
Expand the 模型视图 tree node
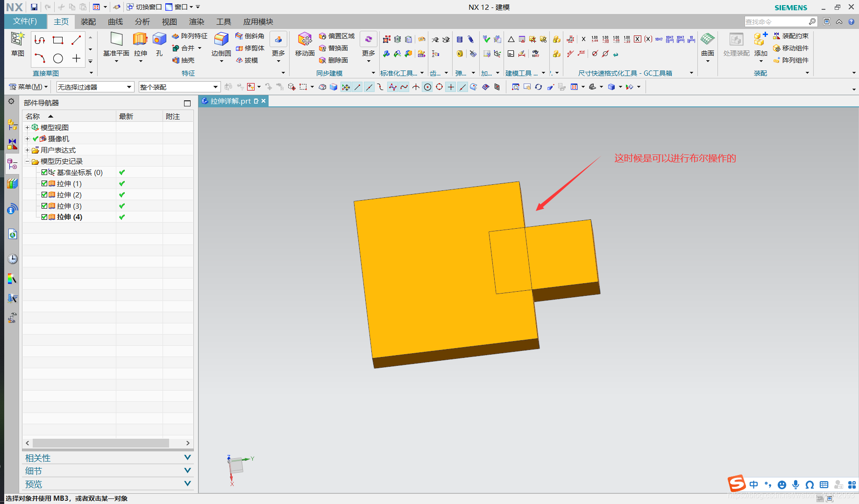coord(27,127)
